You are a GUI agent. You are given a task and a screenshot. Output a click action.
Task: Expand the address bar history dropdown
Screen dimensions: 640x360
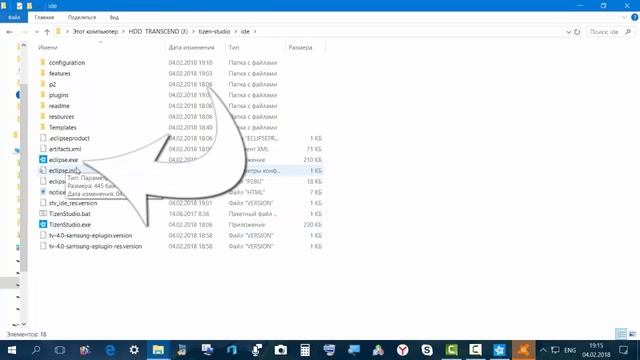[x=568, y=32]
